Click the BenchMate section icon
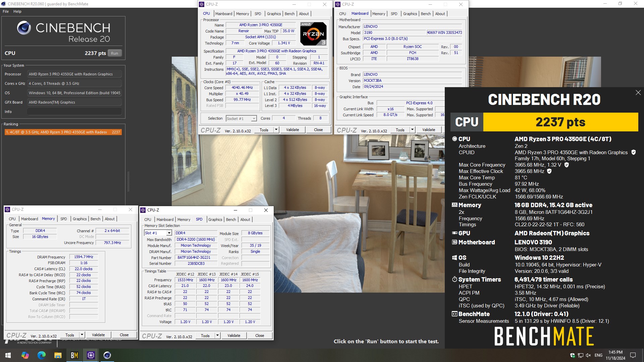 tap(454, 314)
